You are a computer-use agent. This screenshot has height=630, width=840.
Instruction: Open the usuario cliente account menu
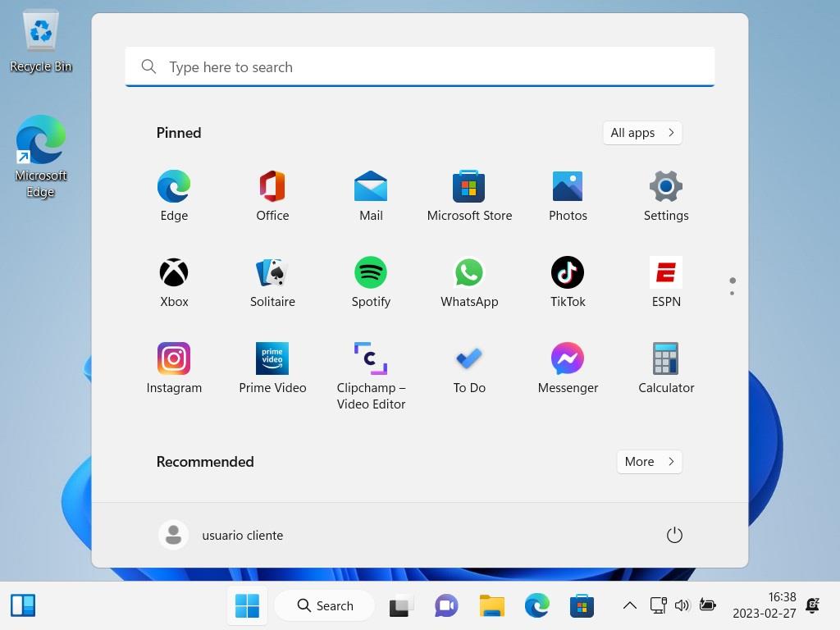pos(221,536)
